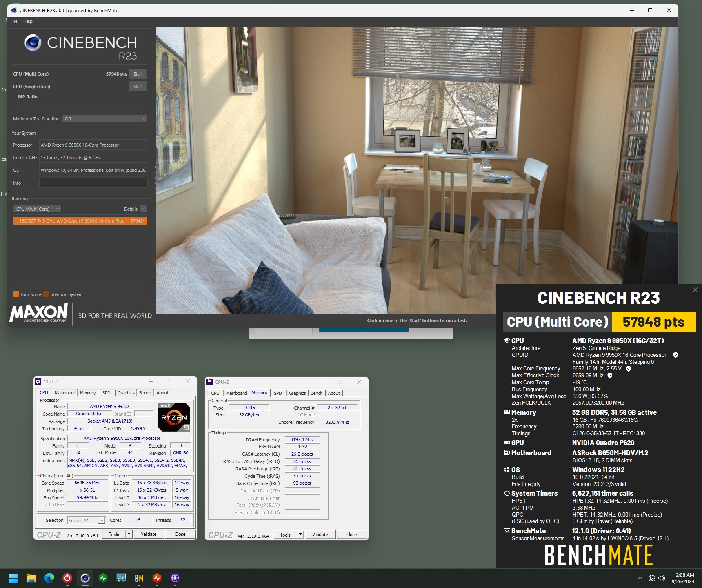Open Graphics tab in left CPU-Z window
Viewport: 702px width, 588px height.
coord(126,393)
